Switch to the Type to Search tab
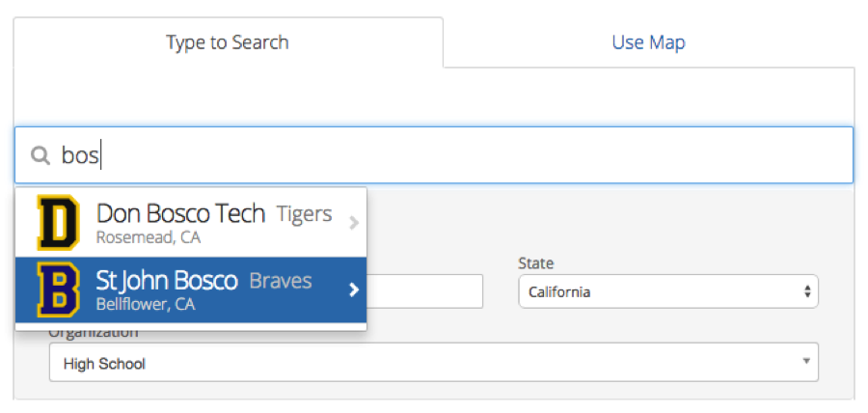Image resolution: width=868 pixels, height=413 pixels. (228, 42)
